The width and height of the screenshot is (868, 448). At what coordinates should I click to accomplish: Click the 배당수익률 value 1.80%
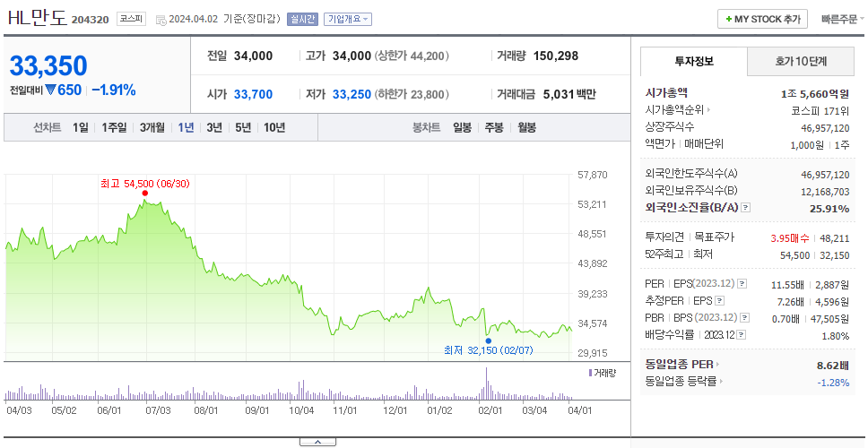[836, 336]
